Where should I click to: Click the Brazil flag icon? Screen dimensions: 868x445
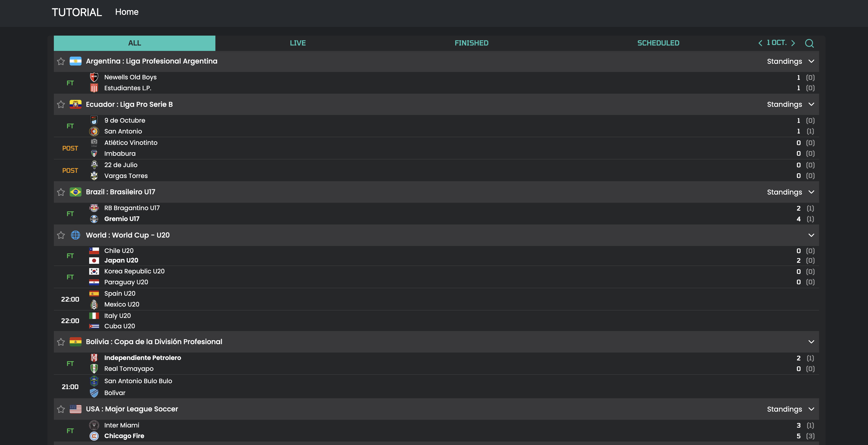coord(76,192)
